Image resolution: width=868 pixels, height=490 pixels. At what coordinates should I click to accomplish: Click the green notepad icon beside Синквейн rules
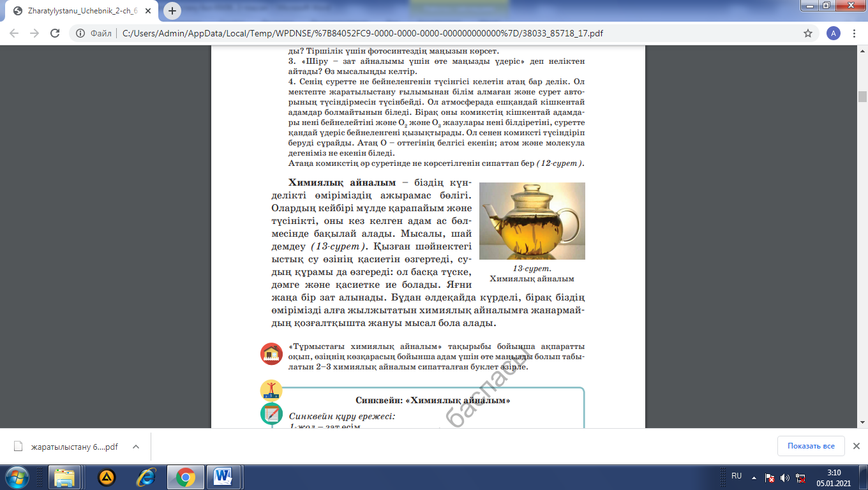[271, 414]
